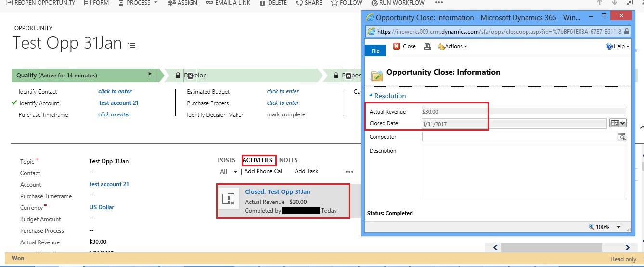Screen dimensions: 644x267
Task: Click the Competitor lookup field
Action: (x=519, y=137)
